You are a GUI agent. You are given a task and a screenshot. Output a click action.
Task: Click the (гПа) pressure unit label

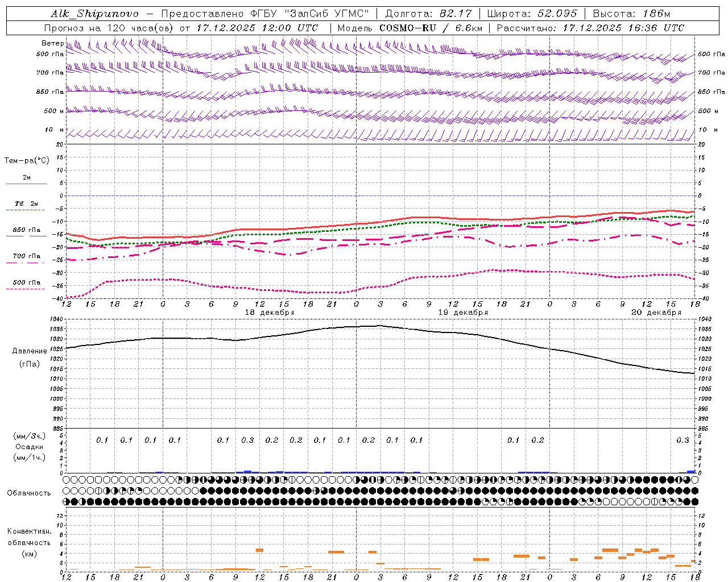(x=30, y=364)
